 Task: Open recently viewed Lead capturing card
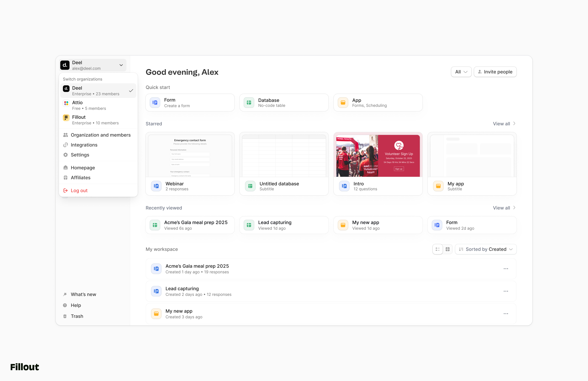coord(284,225)
